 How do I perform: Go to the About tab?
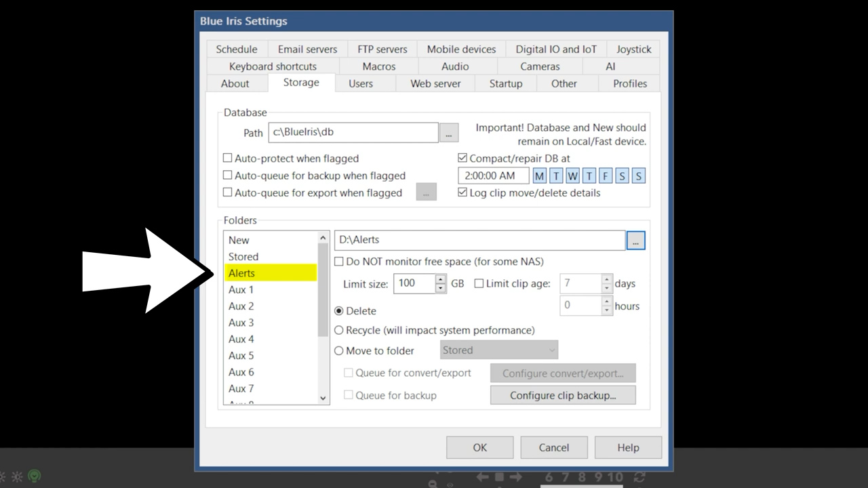[x=235, y=83]
